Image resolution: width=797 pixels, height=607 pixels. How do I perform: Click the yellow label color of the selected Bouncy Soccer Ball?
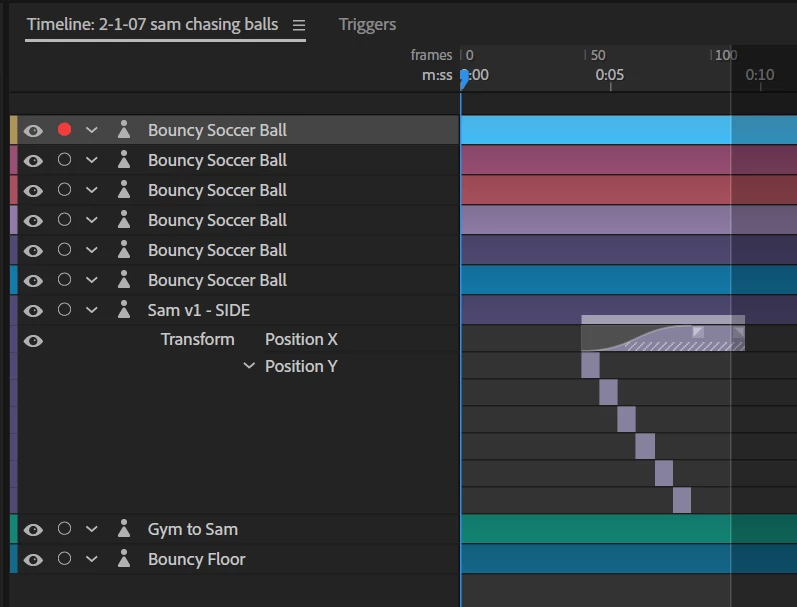[14, 130]
